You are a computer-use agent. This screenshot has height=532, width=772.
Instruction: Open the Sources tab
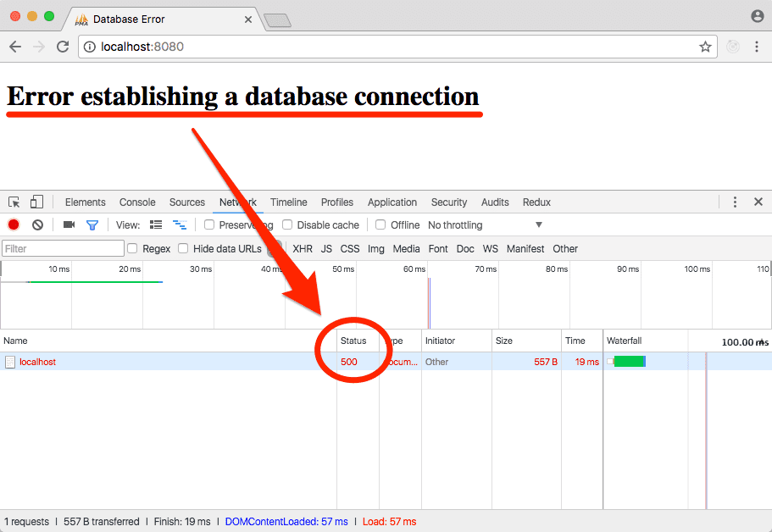point(187,202)
